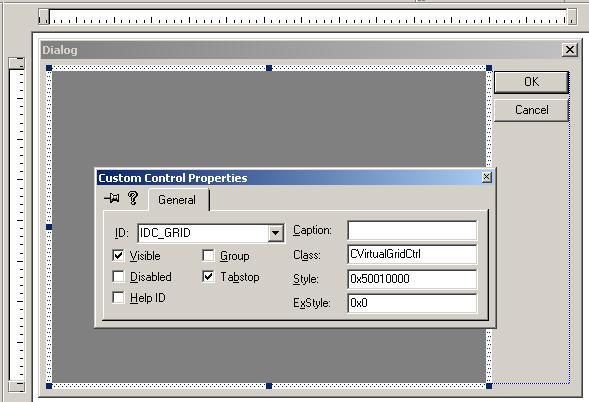
Task: Check the Group checkbox
Action: tap(208, 256)
